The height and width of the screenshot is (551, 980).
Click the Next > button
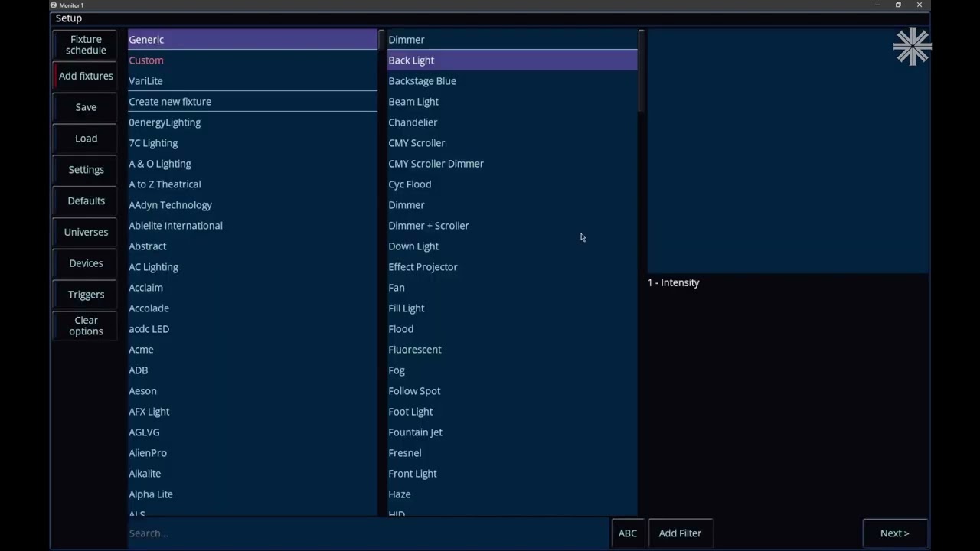pos(895,533)
